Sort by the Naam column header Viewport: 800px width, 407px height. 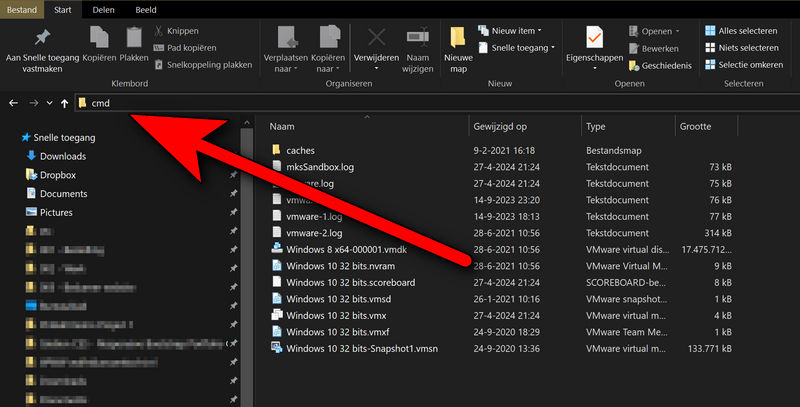click(282, 126)
